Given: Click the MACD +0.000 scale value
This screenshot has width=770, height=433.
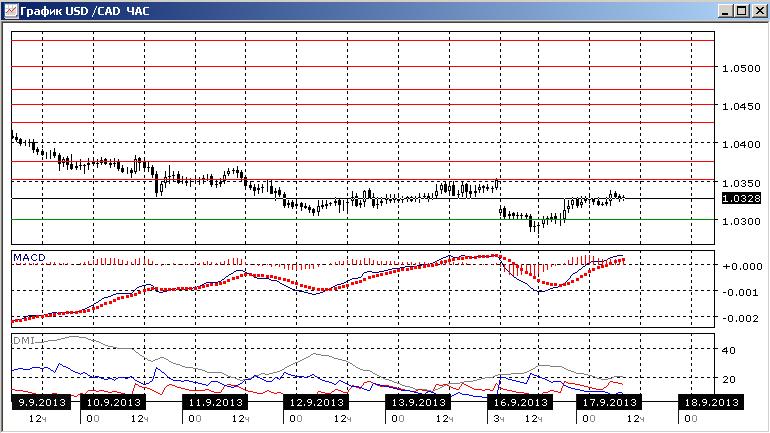Looking at the screenshot, I should click(742, 266).
